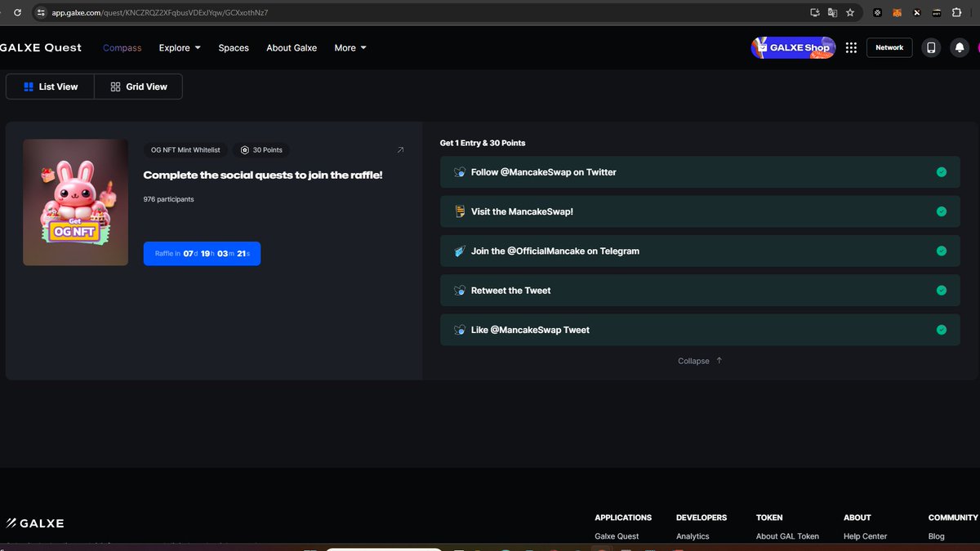Open the MetaMask fox extension
This screenshot has height=551, width=980.
tap(897, 12)
